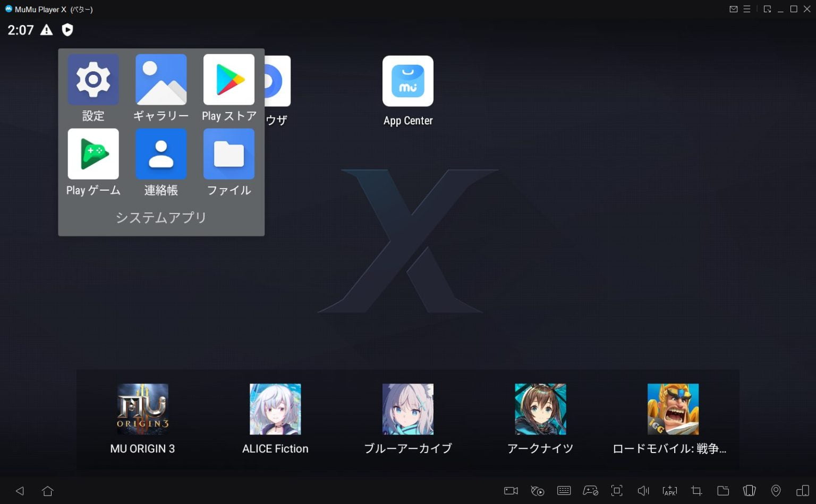The width and height of the screenshot is (816, 504).
Task: Open the shared folder icon
Action: click(x=724, y=491)
